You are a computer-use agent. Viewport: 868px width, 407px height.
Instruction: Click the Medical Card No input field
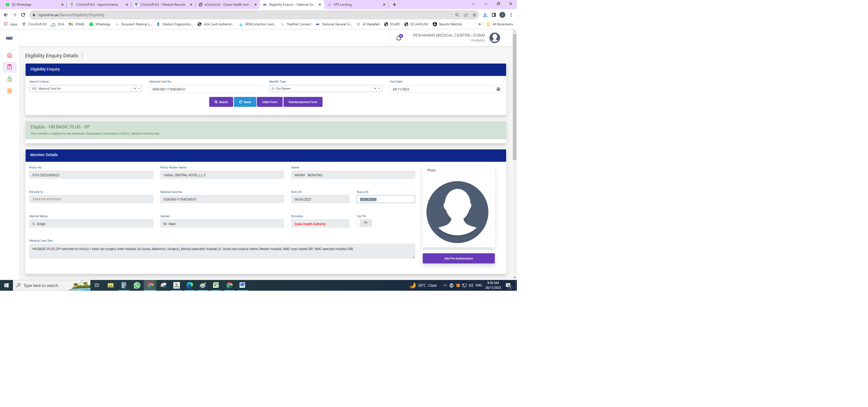pyautogui.click(x=205, y=89)
